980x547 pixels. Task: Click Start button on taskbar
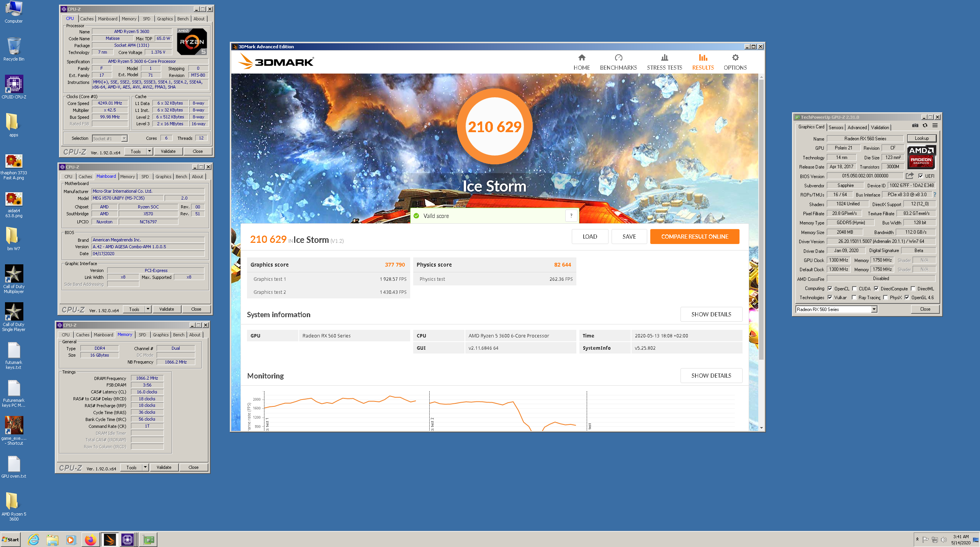click(x=10, y=540)
